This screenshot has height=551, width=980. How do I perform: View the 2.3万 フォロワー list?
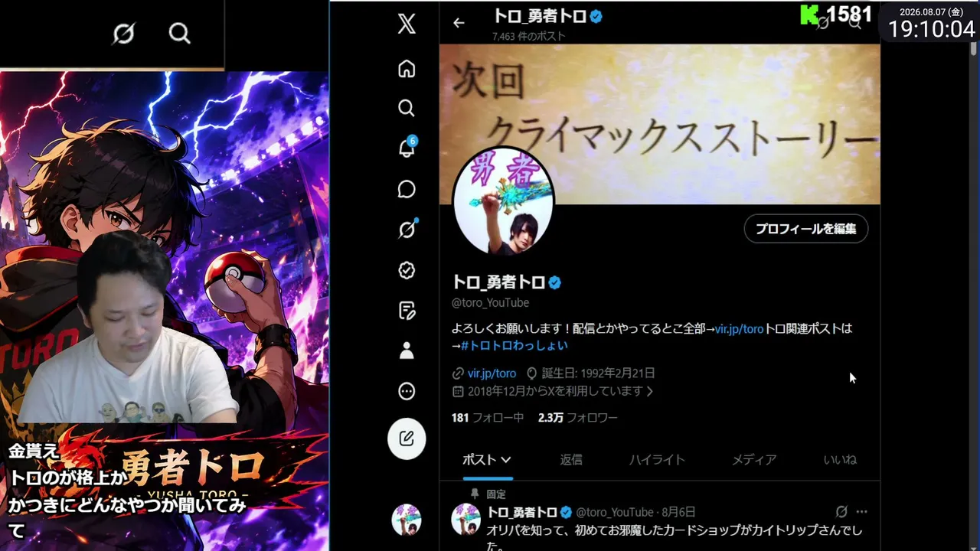point(577,418)
